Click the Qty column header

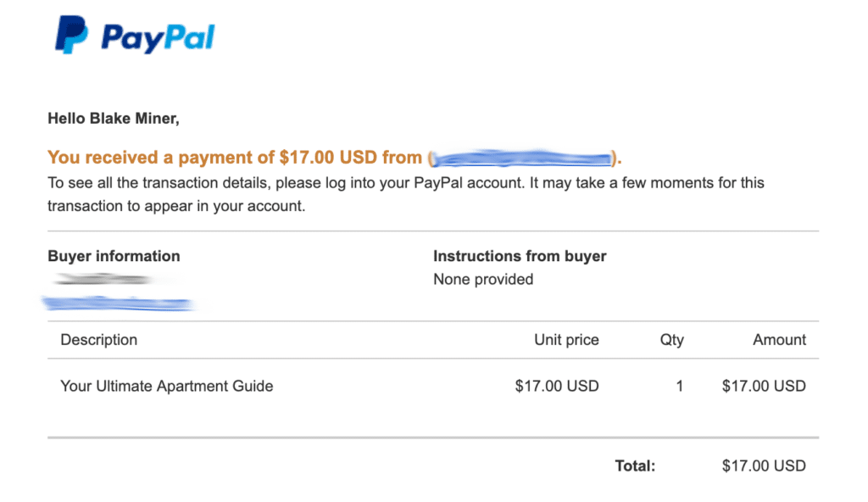(672, 340)
